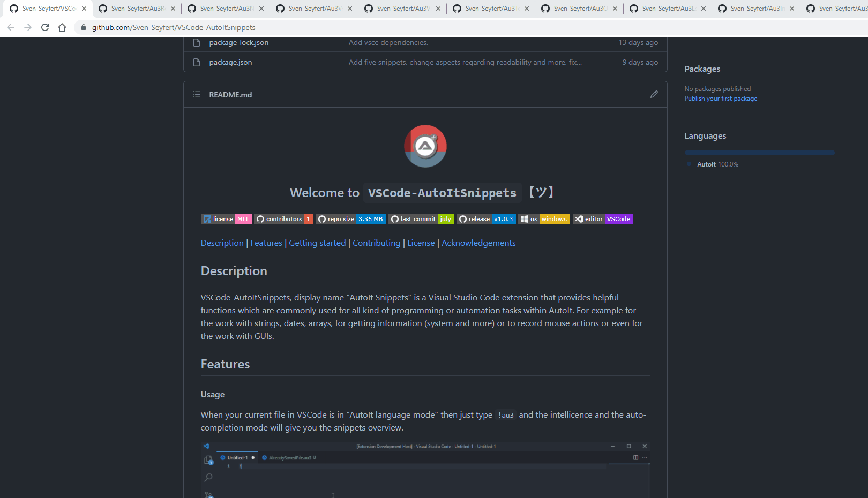868x498 pixels.
Task: Click the editor VSCode badge
Action: (x=603, y=219)
